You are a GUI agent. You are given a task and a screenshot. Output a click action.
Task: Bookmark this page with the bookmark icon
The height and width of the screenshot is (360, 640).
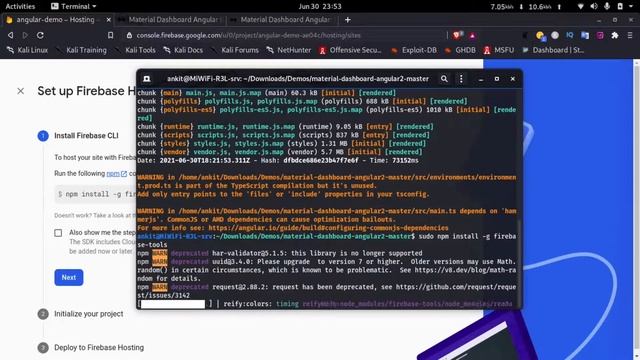coord(110,36)
